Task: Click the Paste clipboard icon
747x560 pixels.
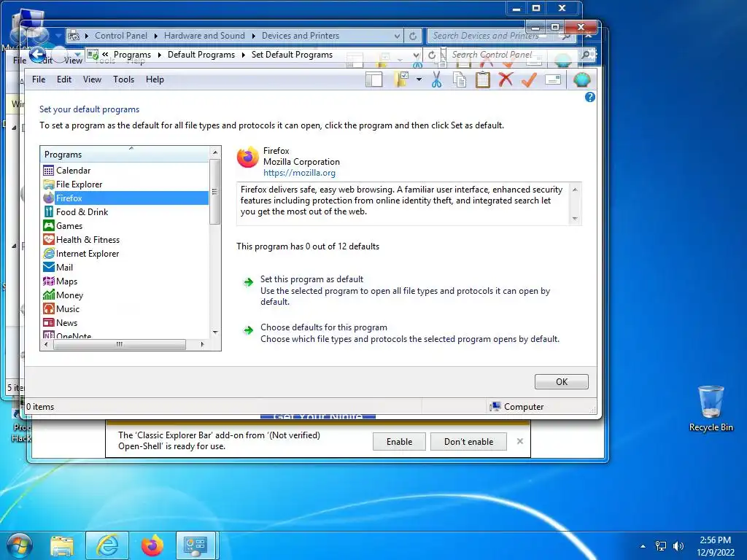Action: pyautogui.click(x=483, y=79)
